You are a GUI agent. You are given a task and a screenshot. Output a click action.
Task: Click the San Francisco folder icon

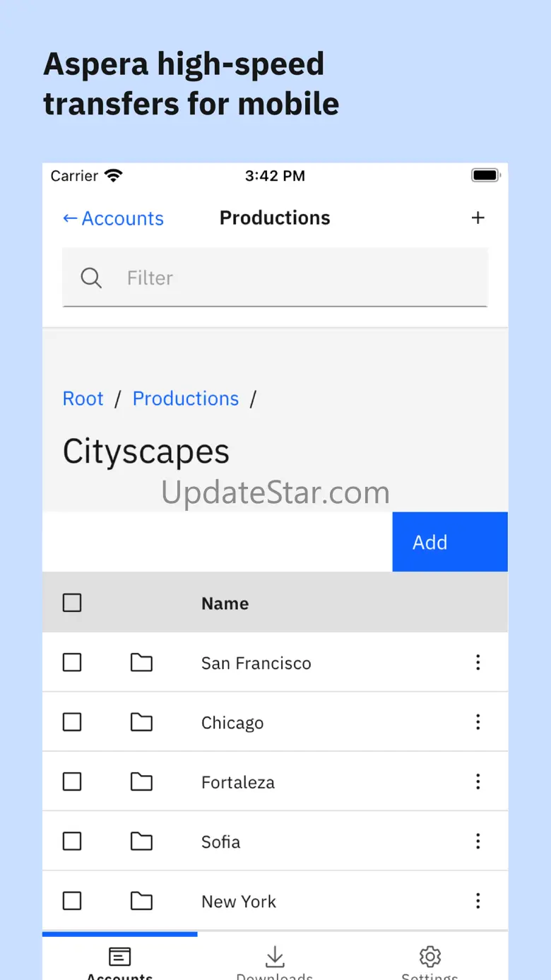click(x=141, y=662)
